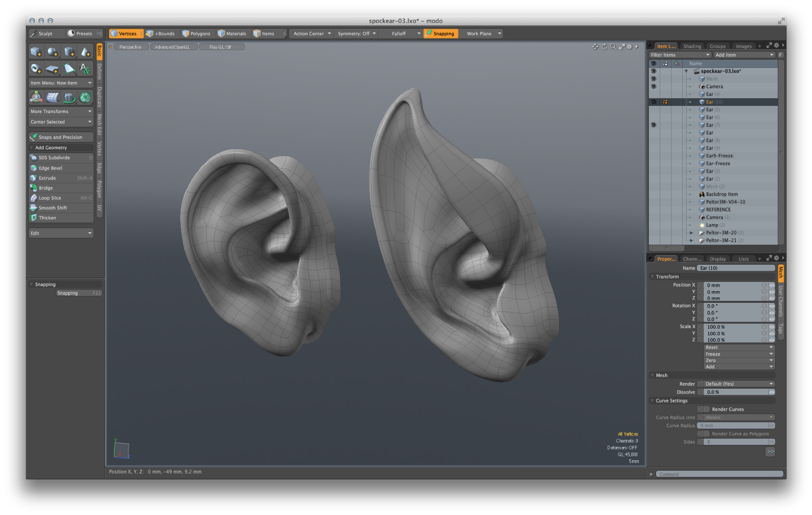This screenshot has width=812, height=515.
Task: Switch to the Deform vertical tab
Action: [x=99, y=72]
